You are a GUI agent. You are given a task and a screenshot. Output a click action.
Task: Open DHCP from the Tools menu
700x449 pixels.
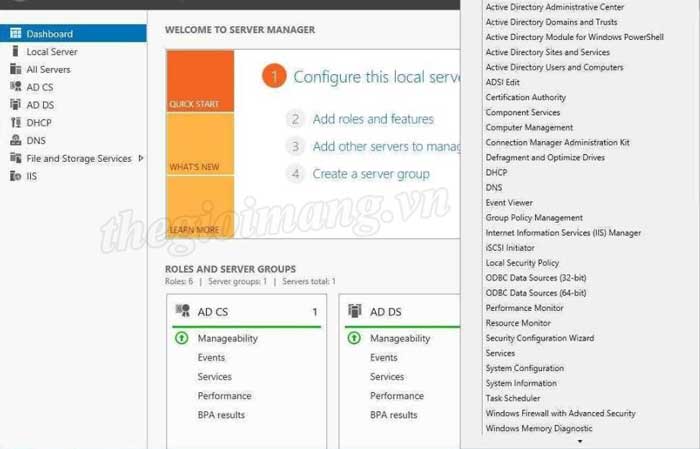[x=496, y=172]
